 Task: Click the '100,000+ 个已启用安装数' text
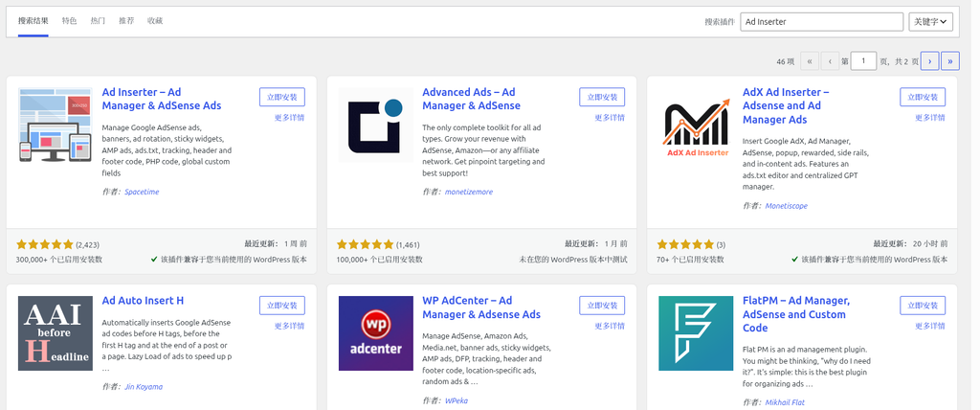pyautogui.click(x=379, y=260)
